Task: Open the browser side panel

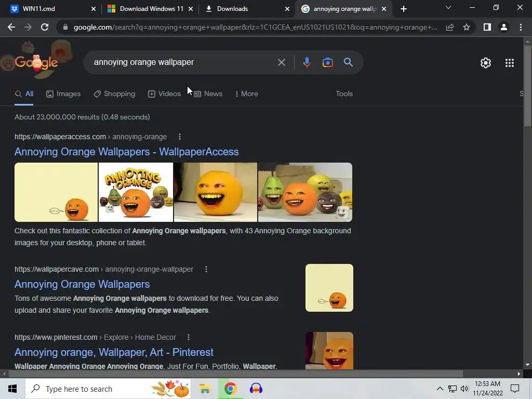Action: click(x=487, y=27)
